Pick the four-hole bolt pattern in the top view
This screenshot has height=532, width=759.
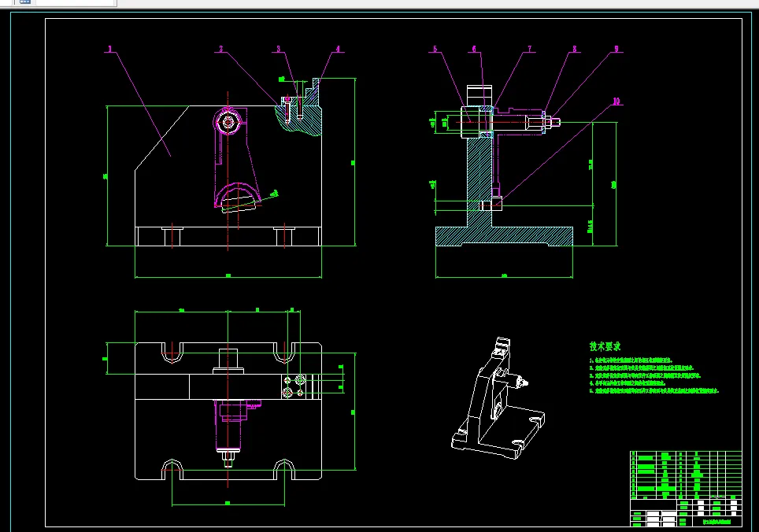[294, 386]
